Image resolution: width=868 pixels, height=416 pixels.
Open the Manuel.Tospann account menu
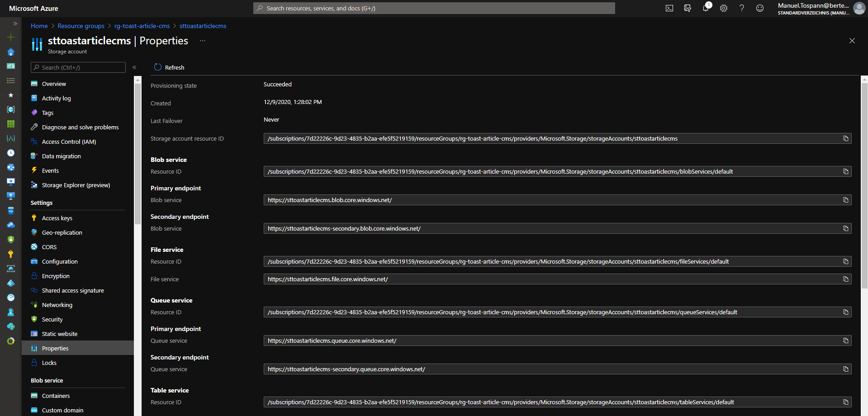point(821,8)
